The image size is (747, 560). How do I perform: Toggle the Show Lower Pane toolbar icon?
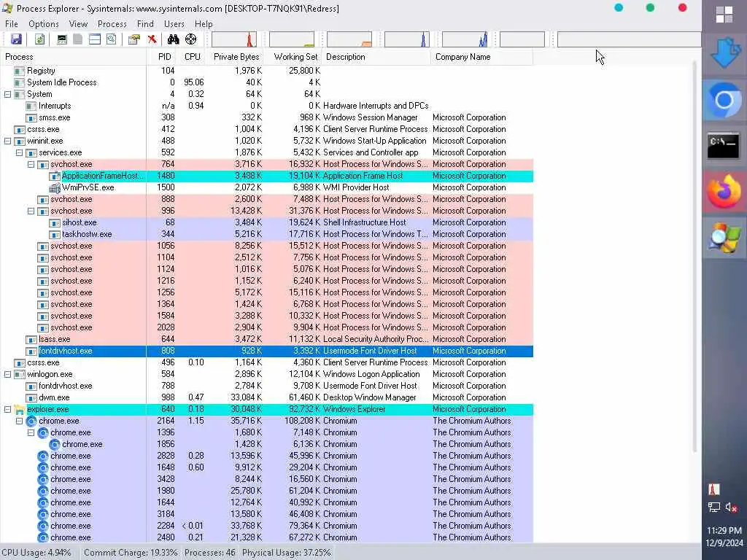(x=95, y=39)
